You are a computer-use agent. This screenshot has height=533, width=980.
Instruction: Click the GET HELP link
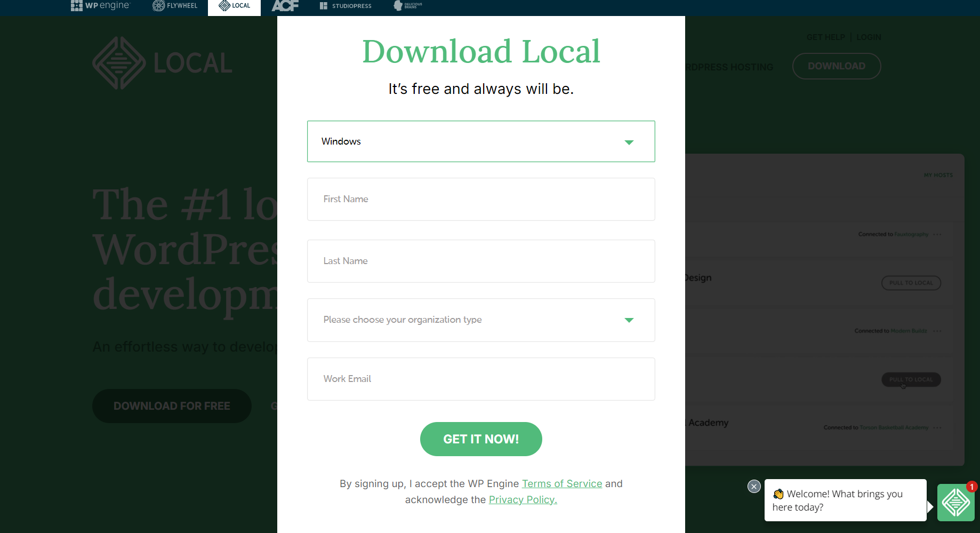(825, 37)
